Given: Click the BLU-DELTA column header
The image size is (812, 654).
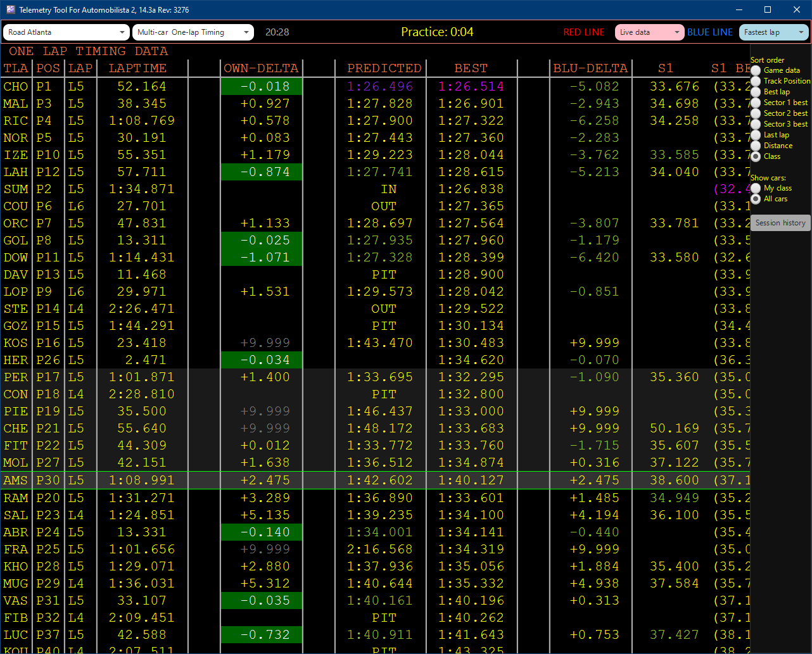Looking at the screenshot, I should pos(590,68).
